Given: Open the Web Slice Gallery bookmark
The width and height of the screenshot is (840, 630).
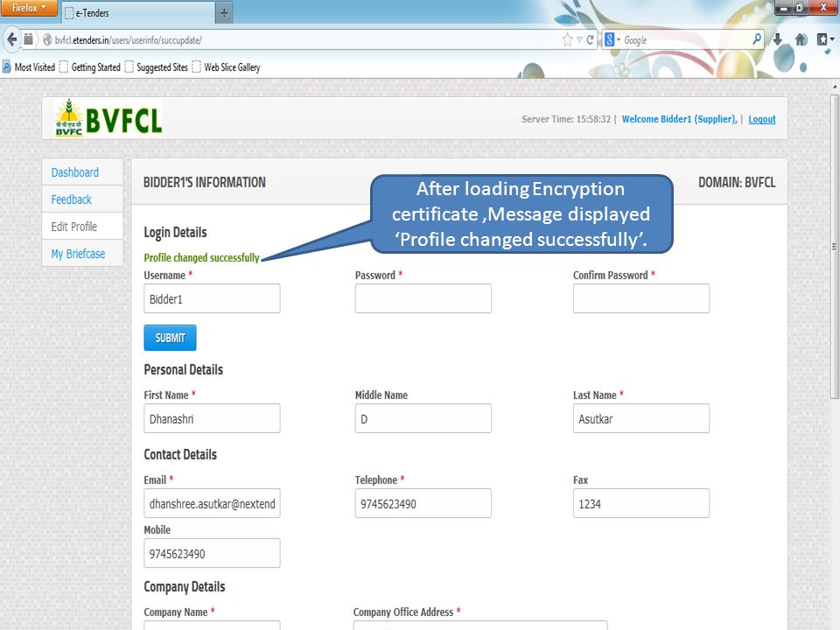Looking at the screenshot, I should (x=226, y=67).
